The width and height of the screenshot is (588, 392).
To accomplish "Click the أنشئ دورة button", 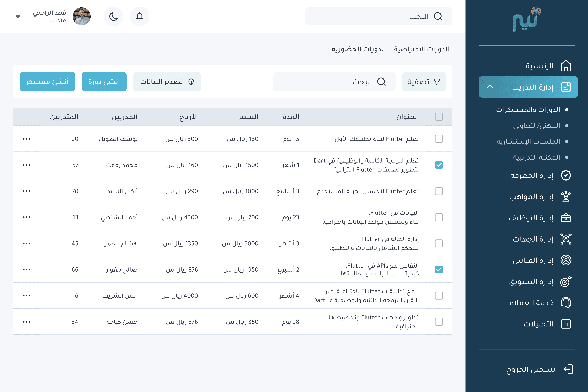I will click(x=104, y=82).
